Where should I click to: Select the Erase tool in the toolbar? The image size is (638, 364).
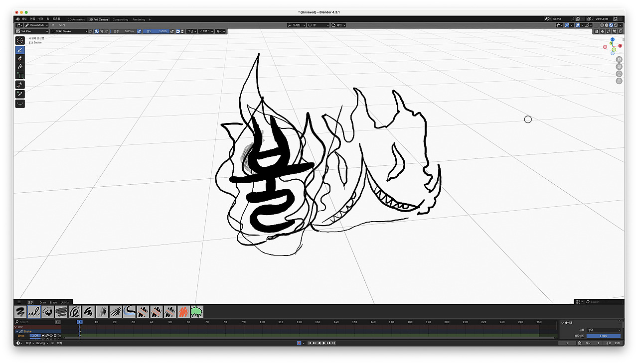[20, 58]
